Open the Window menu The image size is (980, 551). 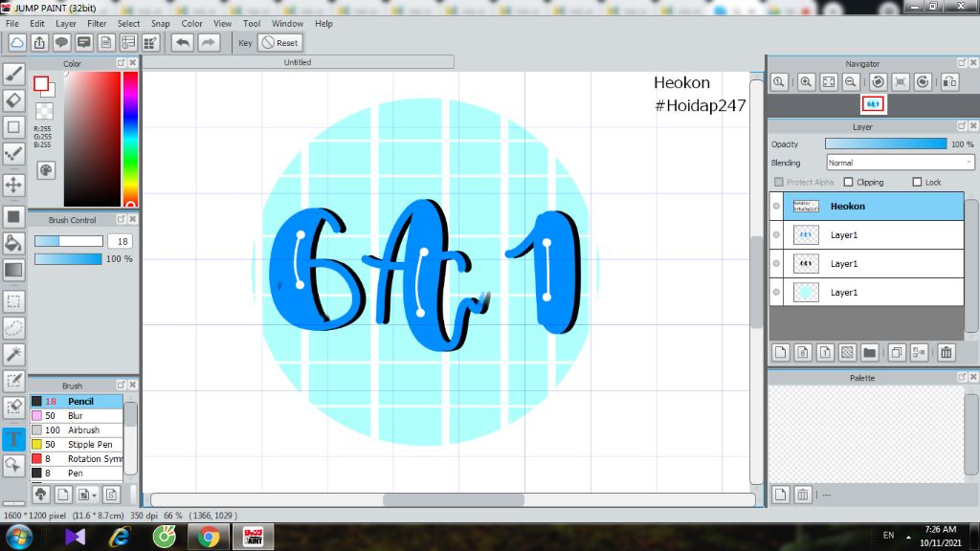[x=287, y=23]
